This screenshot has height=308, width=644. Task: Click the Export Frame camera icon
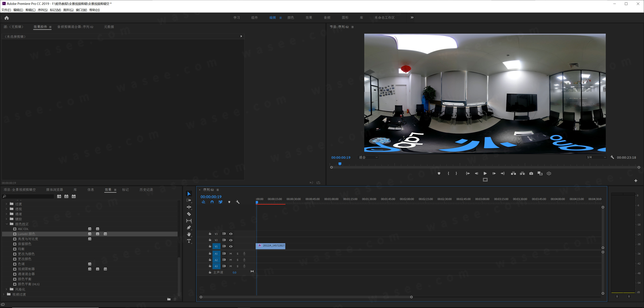coord(531,173)
